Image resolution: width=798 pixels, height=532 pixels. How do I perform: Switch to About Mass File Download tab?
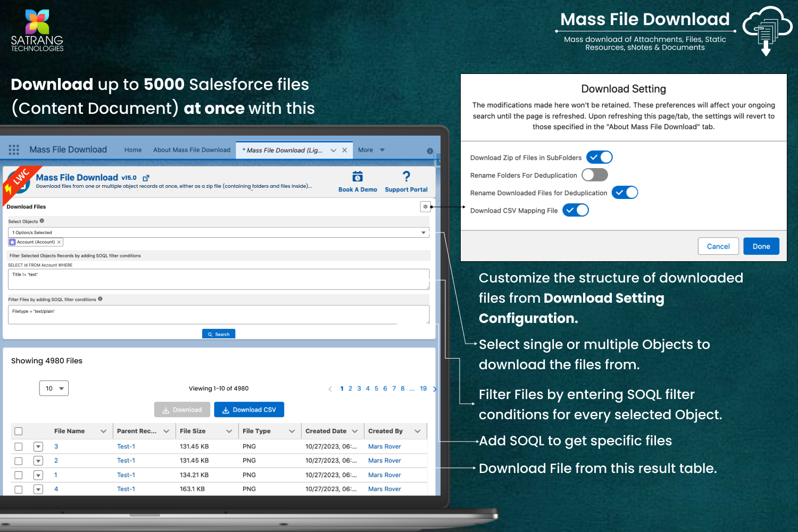[x=192, y=150]
